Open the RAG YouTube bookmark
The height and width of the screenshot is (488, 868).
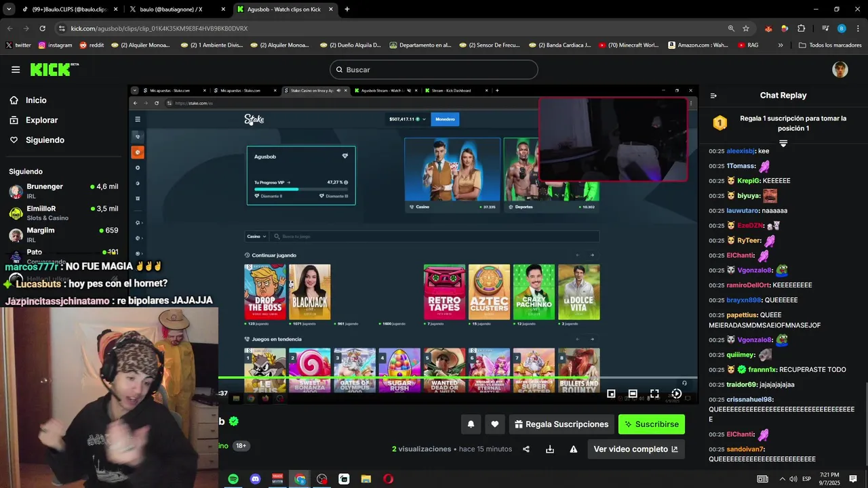(748, 45)
